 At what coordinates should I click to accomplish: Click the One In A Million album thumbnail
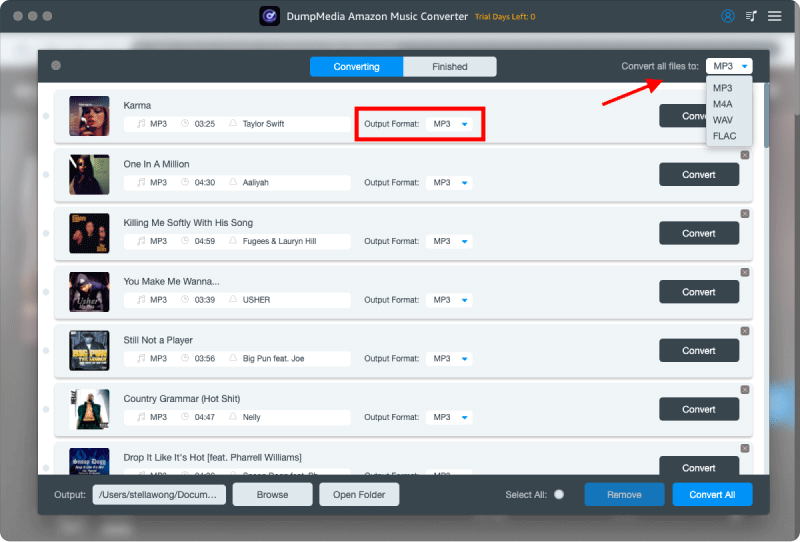(x=89, y=175)
